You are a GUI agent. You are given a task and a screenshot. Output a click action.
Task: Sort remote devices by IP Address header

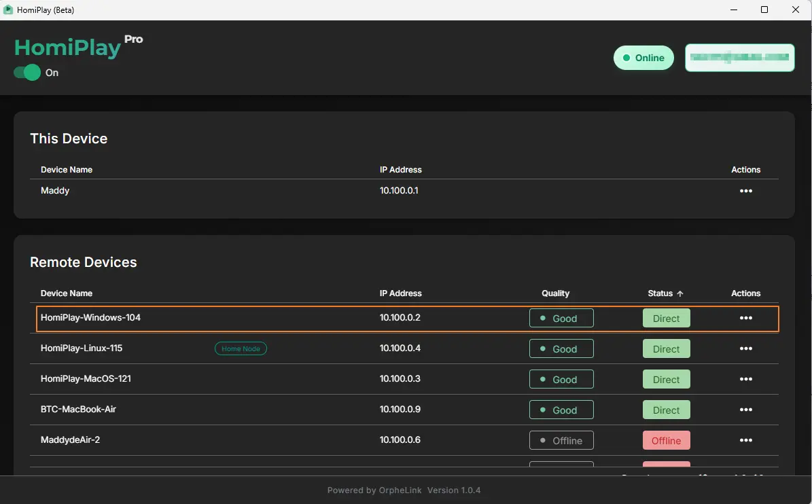400,293
